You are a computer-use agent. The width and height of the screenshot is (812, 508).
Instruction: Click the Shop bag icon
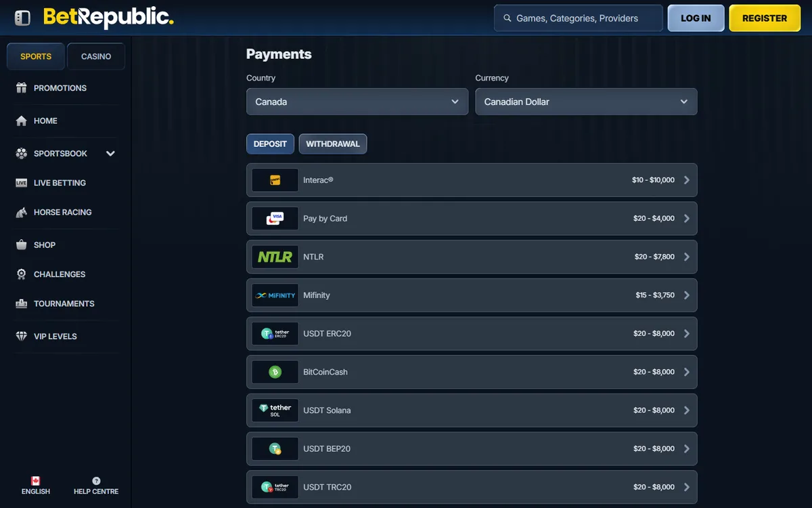click(x=22, y=245)
